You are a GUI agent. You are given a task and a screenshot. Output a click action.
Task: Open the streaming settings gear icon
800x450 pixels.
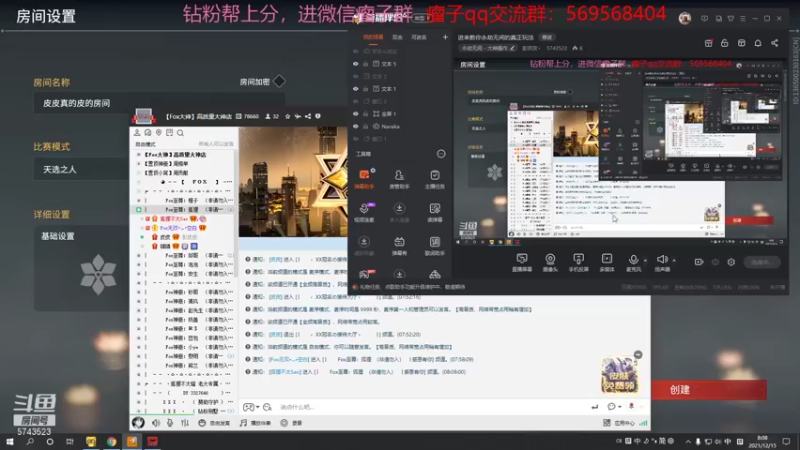[x=731, y=262]
